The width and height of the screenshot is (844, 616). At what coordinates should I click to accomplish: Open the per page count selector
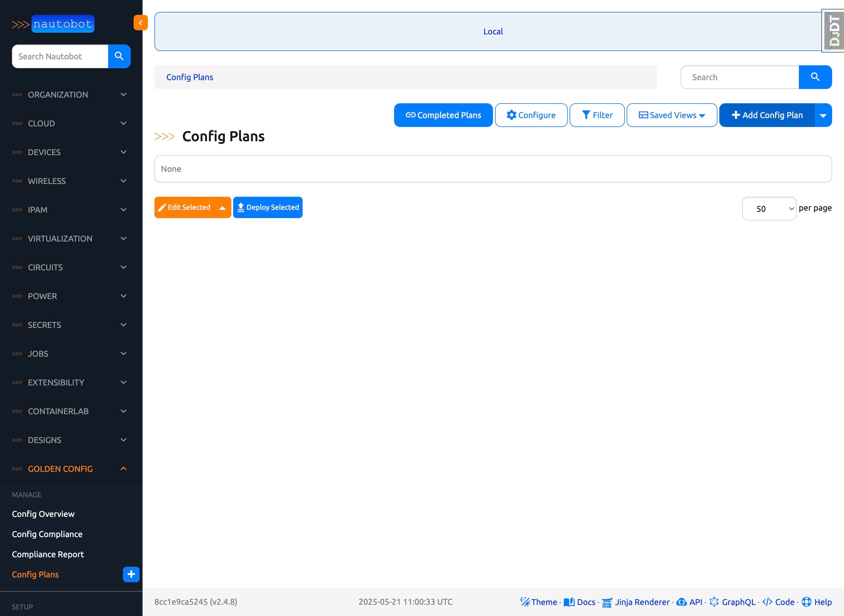pyautogui.click(x=769, y=208)
